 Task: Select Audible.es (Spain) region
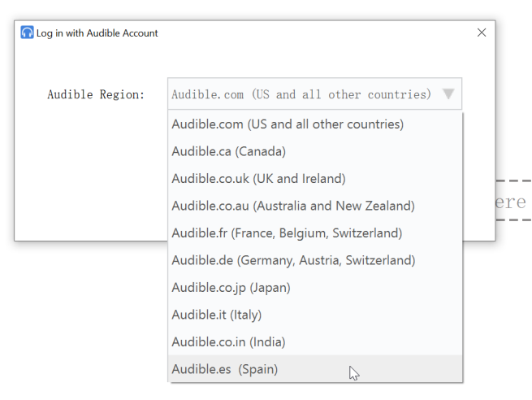[x=315, y=369]
